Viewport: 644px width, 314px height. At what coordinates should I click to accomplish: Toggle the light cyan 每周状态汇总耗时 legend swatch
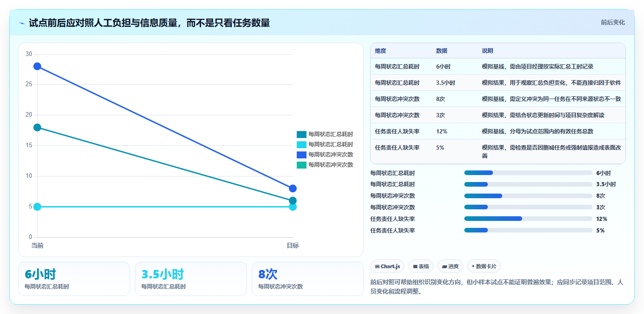[x=302, y=144]
